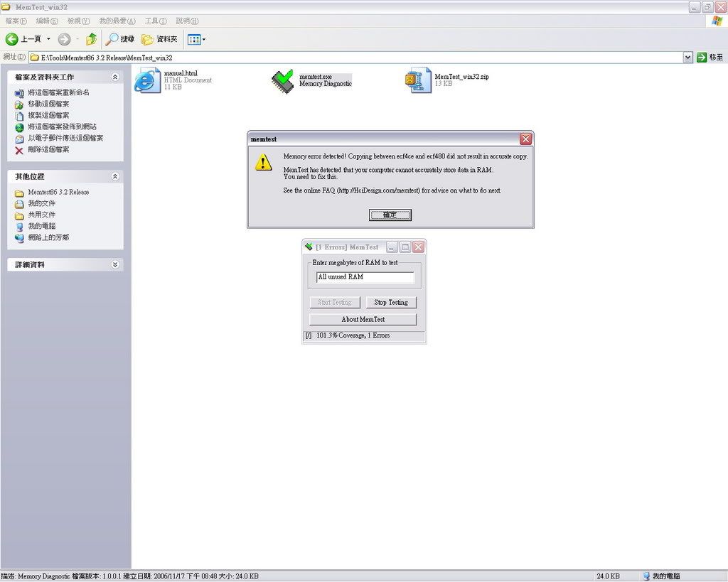This screenshot has height=582, width=728.
Task: Click the MemTest window title icon
Action: tap(309, 247)
